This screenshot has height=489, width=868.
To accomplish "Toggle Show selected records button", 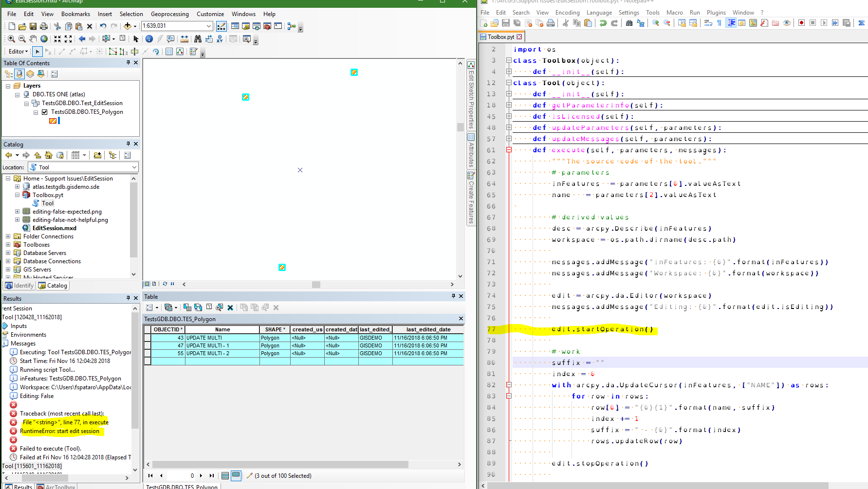I will click(x=236, y=475).
